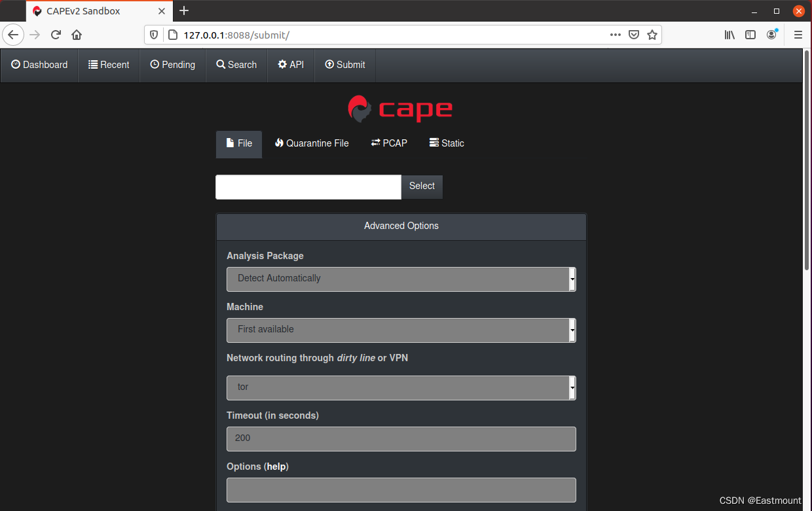Screen dimensions: 812x511
Task: Open browser home page icon
Action: pyautogui.click(x=77, y=35)
